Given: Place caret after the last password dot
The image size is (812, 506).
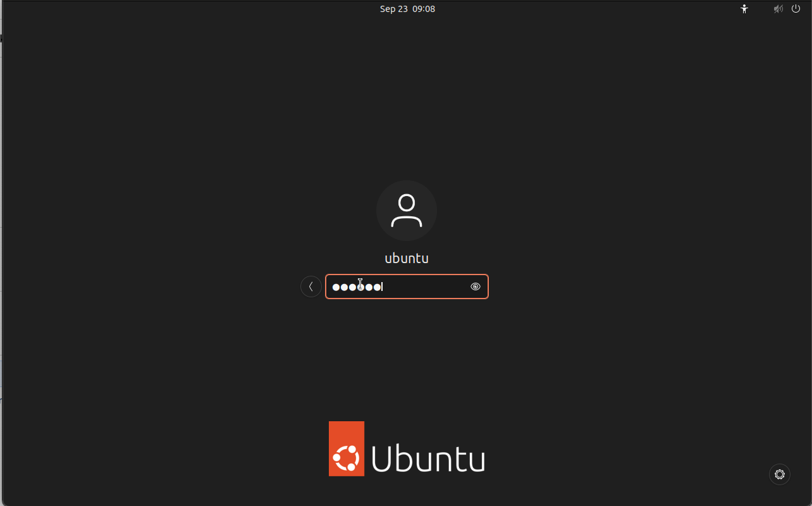Looking at the screenshot, I should coord(383,287).
